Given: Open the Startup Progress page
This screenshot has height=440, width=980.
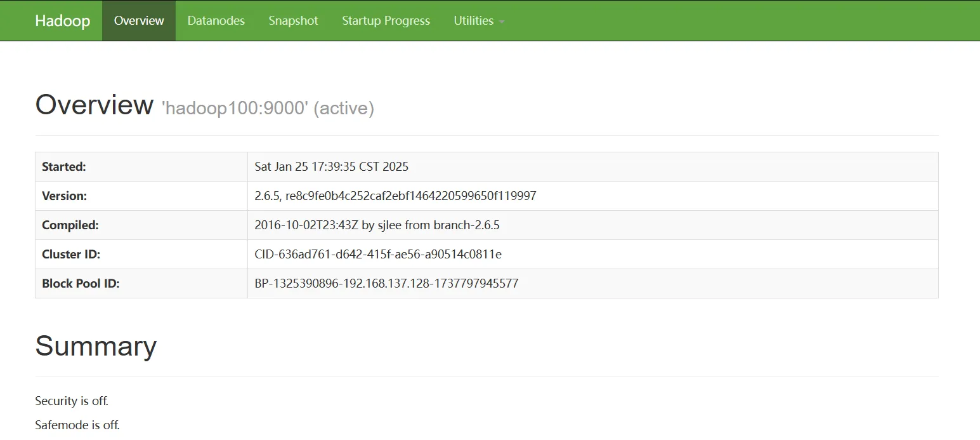Looking at the screenshot, I should coord(386,20).
